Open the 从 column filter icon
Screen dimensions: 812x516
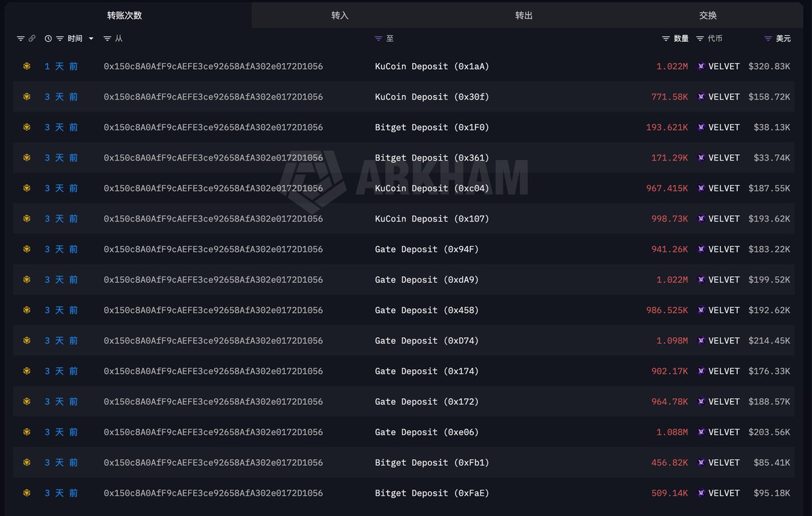point(107,39)
